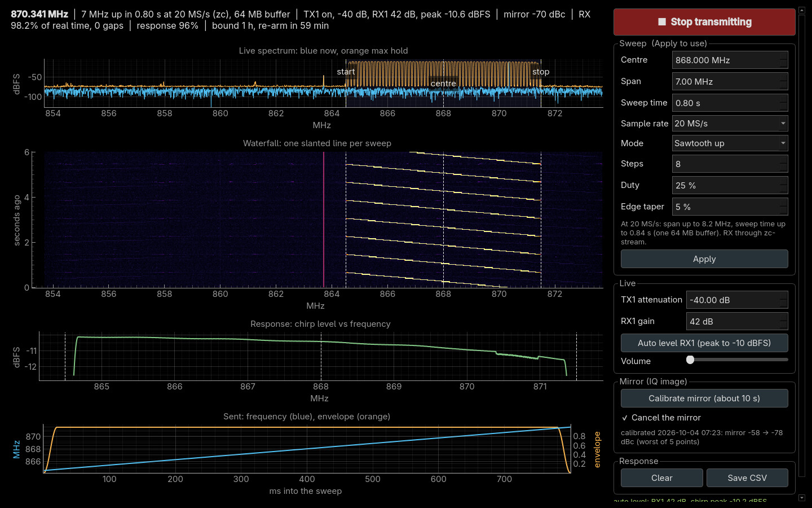Viewport: 812px width, 508px height.
Task: Open the Mode dropdown set to Sawtooth up
Action: [730, 143]
